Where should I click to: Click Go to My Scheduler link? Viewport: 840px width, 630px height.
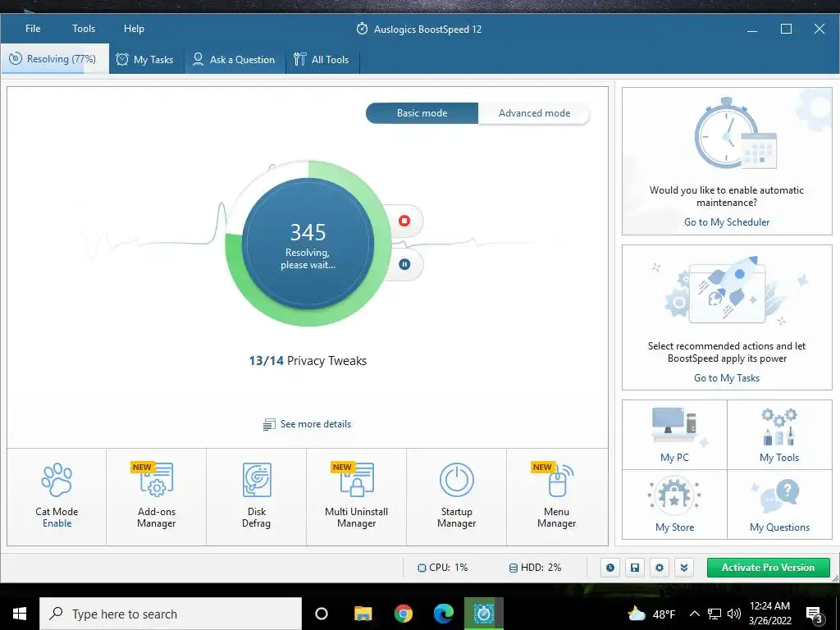(x=727, y=221)
